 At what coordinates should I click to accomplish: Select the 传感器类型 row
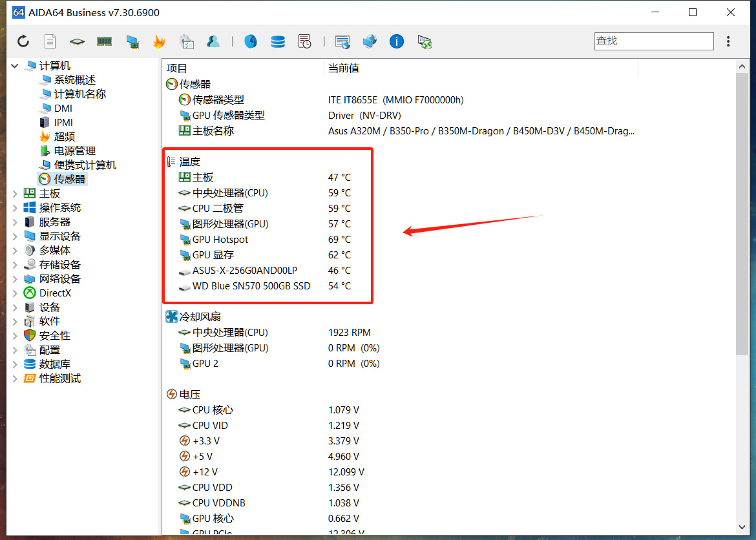[400, 100]
